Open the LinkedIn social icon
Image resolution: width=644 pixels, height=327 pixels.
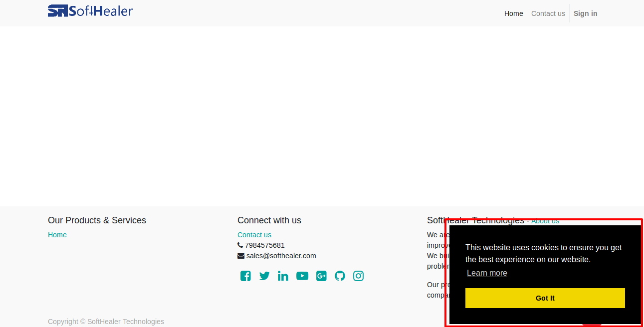tap(283, 276)
